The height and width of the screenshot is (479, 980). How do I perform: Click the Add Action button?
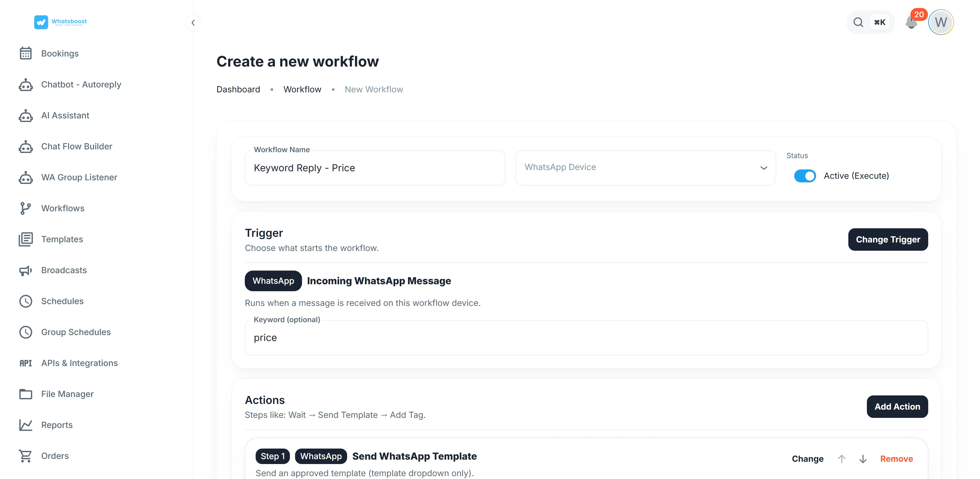897,407
